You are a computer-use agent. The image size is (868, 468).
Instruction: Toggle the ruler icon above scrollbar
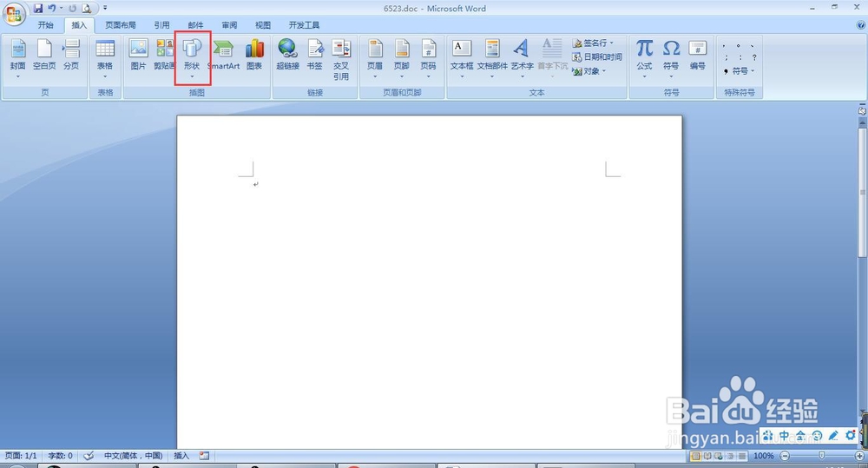(862, 111)
